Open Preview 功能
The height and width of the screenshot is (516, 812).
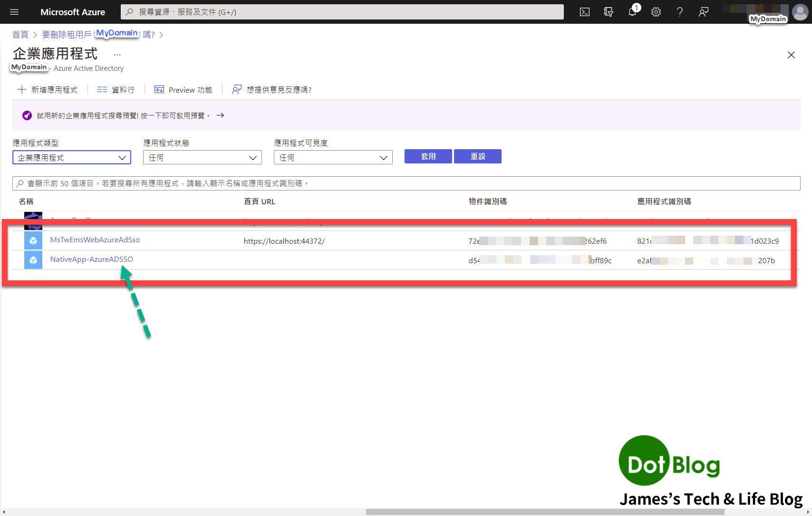click(184, 89)
